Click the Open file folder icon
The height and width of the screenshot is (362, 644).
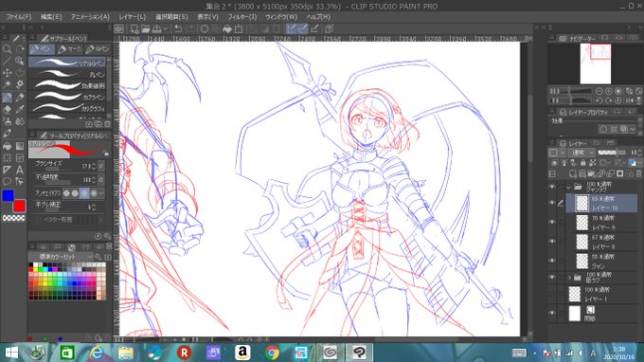[146, 28]
